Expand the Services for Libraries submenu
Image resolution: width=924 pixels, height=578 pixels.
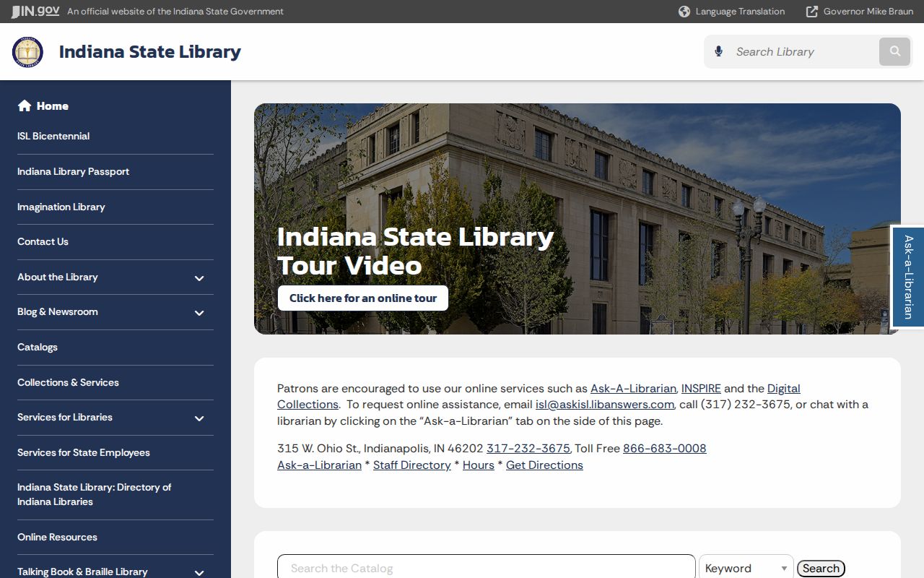click(199, 418)
